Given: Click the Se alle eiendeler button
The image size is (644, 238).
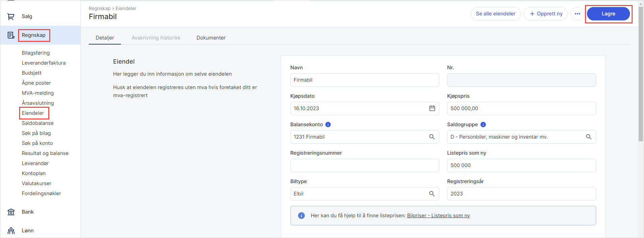Looking at the screenshot, I should click(496, 14).
